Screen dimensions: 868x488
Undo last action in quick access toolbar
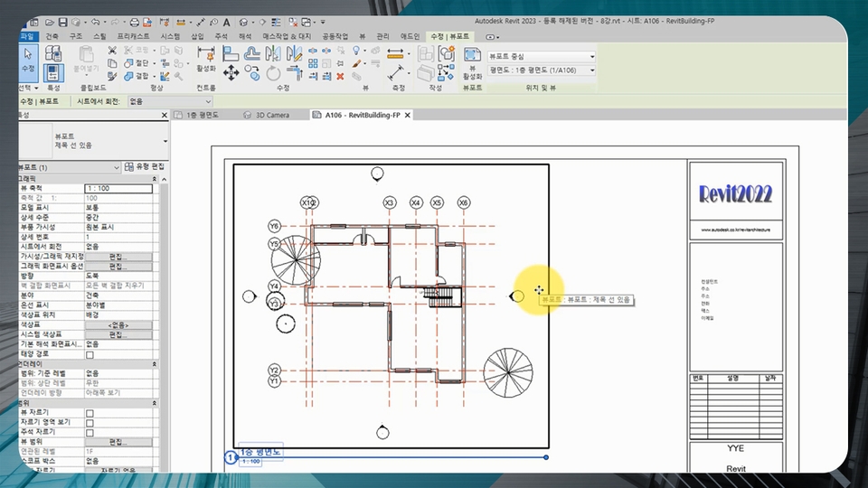point(95,22)
